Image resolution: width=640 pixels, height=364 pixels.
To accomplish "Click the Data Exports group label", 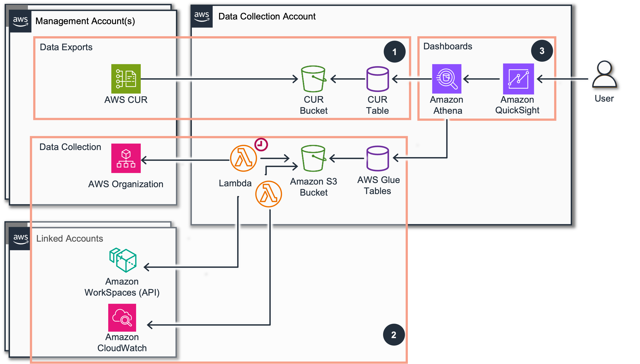I will [66, 47].
